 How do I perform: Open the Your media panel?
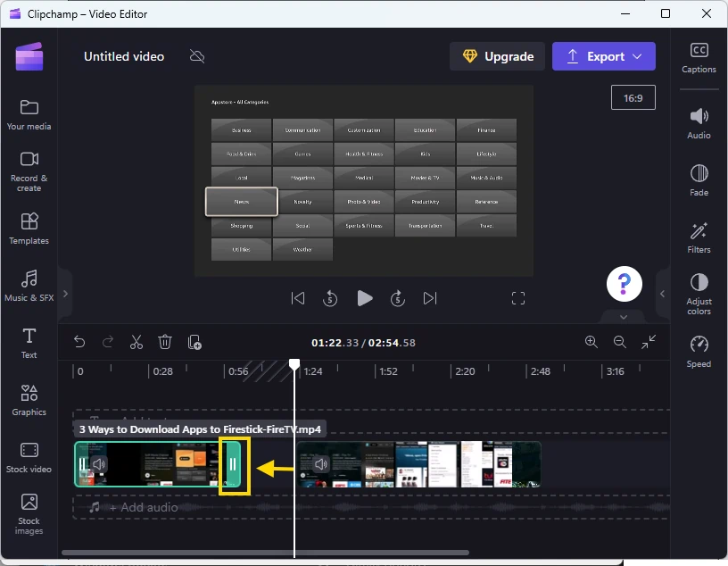point(29,115)
